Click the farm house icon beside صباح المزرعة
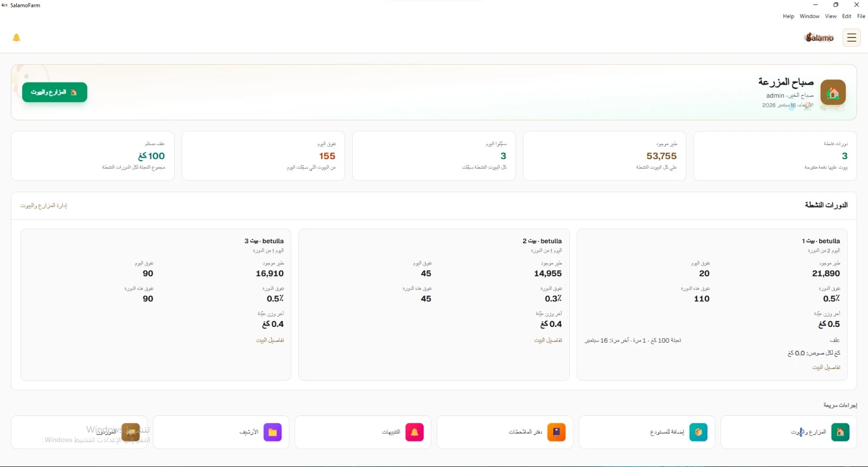The width and height of the screenshot is (868, 467). (x=833, y=92)
